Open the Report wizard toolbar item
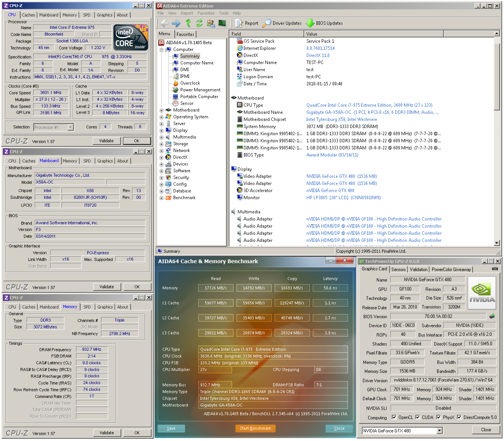 (247, 23)
